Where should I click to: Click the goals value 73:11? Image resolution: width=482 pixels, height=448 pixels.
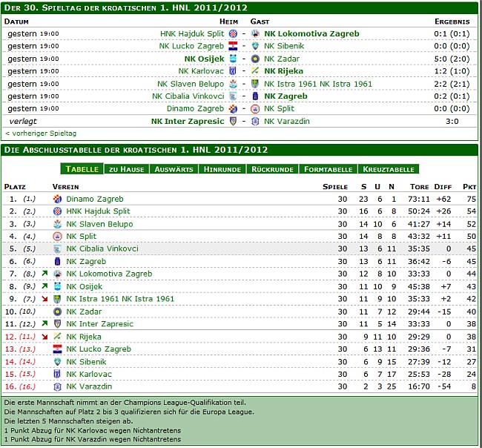[x=419, y=199]
